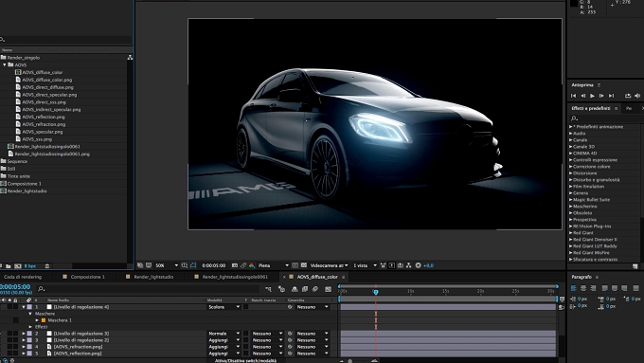Open the 1 vista layout dropdown

[365, 265]
